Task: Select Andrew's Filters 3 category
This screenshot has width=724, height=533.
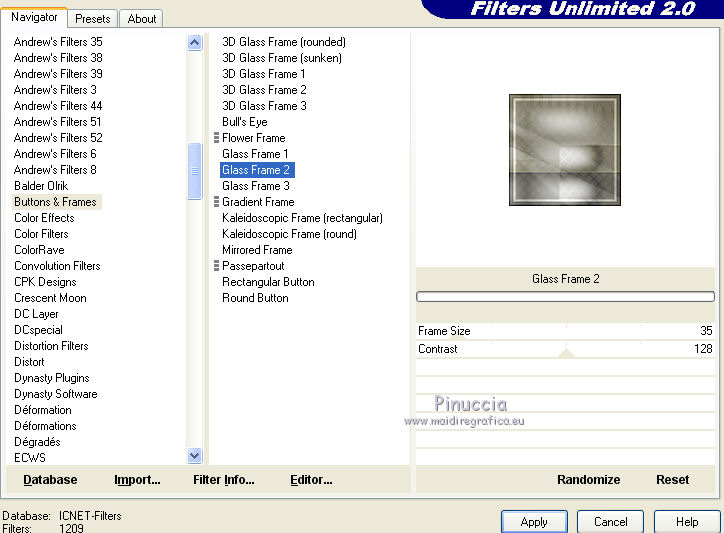Action: tap(55, 90)
